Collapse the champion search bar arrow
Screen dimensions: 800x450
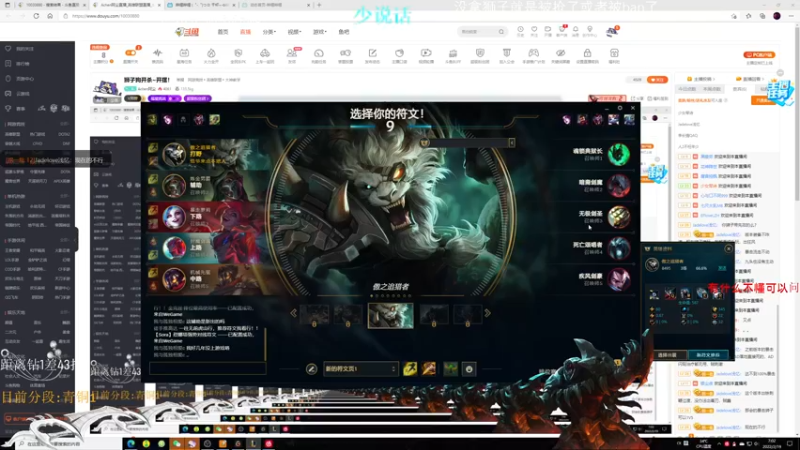pyautogui.click(x=511, y=143)
